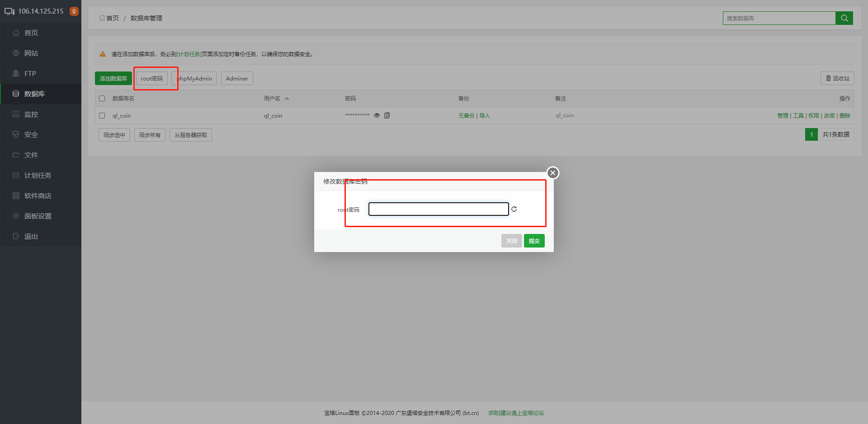868x424 pixels.
Task: Open Adminer
Action: (237, 78)
